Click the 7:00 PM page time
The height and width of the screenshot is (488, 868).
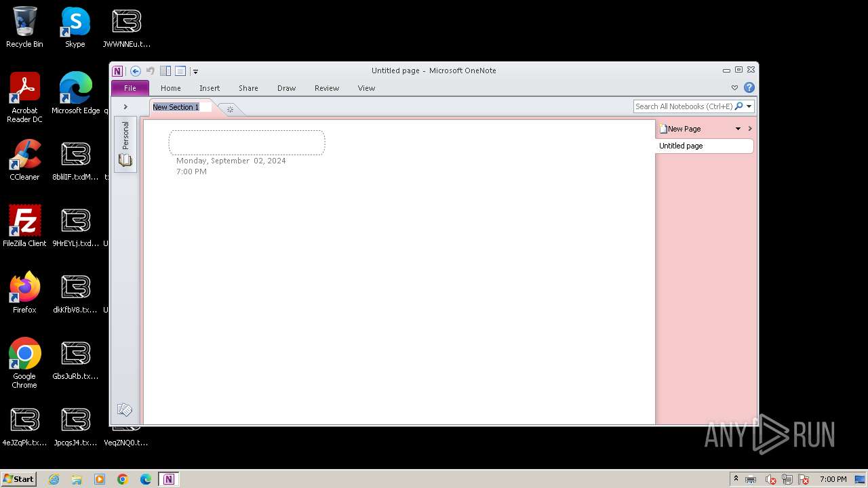point(191,171)
